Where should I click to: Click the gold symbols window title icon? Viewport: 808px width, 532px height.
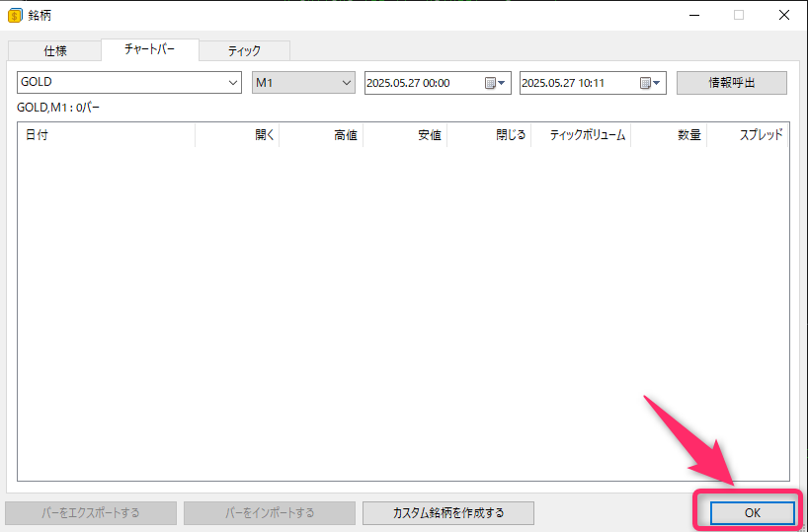coord(15,15)
